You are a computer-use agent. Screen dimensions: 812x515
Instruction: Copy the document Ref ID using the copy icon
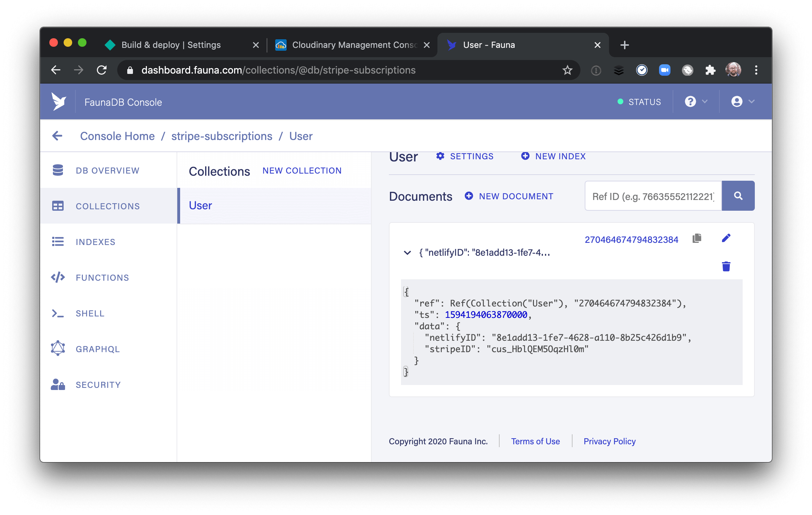pyautogui.click(x=697, y=238)
